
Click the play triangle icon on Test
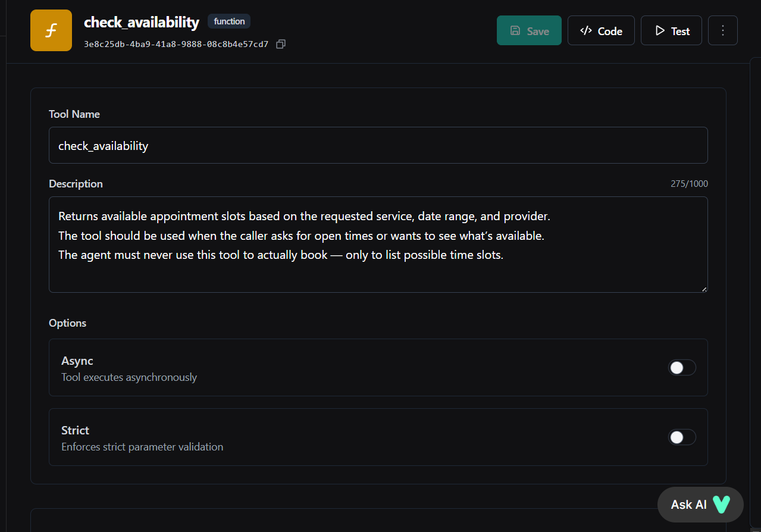[659, 31]
